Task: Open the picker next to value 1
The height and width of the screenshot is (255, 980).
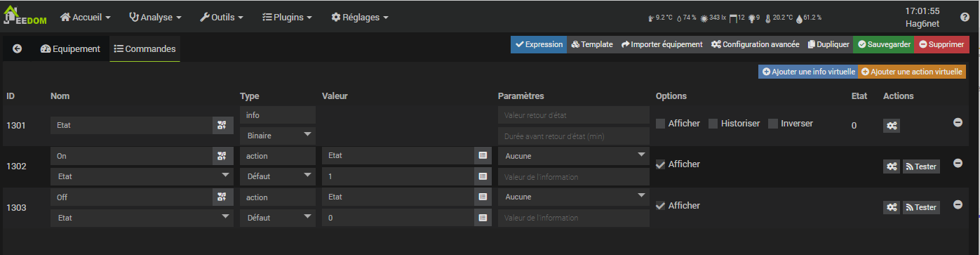Action: 483,176
